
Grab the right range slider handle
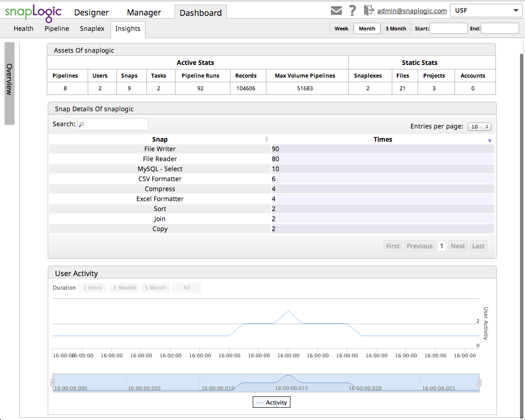pos(479,383)
